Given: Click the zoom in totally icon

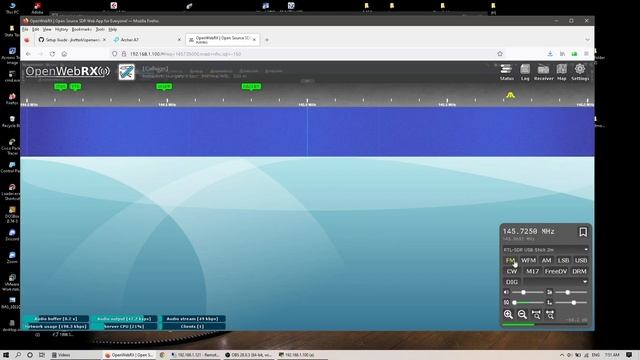Looking at the screenshot, I should tap(536, 314).
